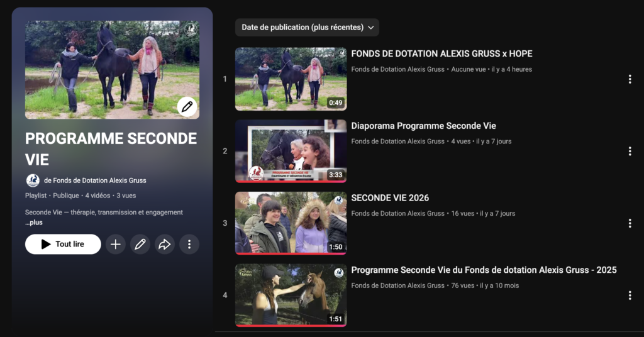Click the plus icon to add videos
Viewport: 644px width, 337px height.
tap(116, 244)
